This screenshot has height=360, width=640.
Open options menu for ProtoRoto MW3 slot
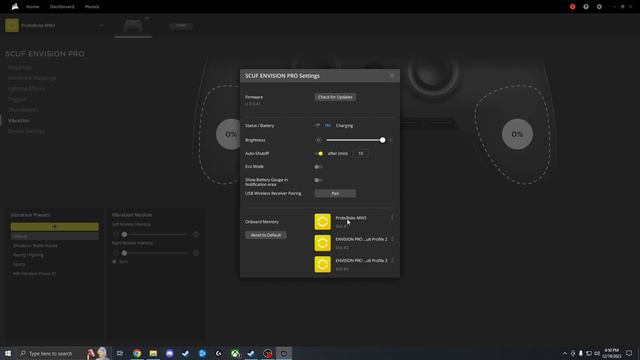(392, 218)
